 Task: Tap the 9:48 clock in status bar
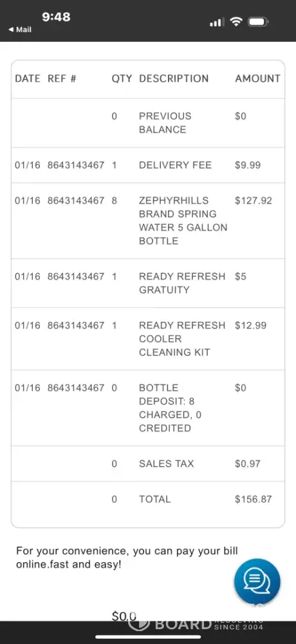pos(56,17)
